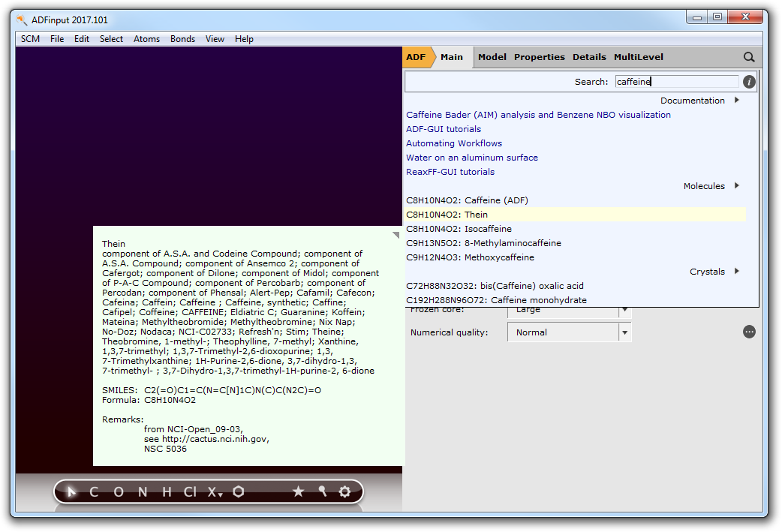
Task: Maximize the ADFinput window
Action: tap(717, 17)
